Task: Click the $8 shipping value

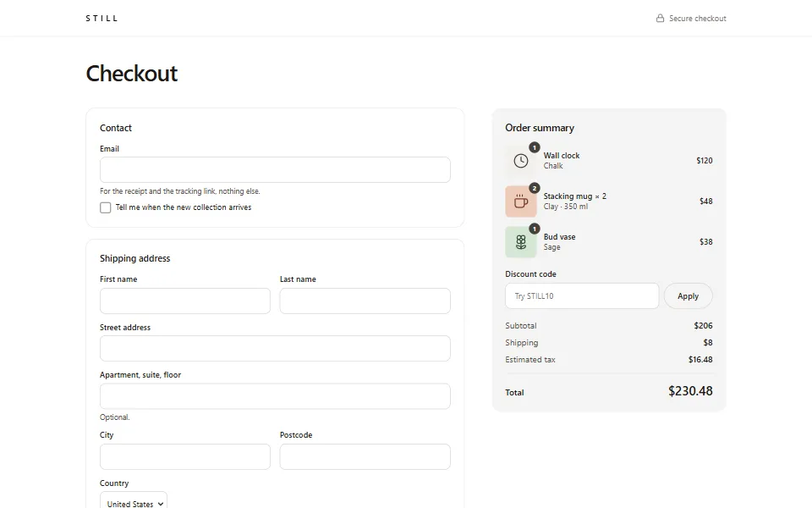Action: point(708,343)
